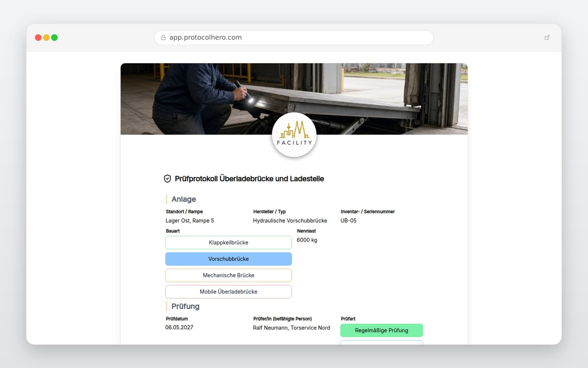Click the Nennlast value 6000 kg

[x=307, y=240]
